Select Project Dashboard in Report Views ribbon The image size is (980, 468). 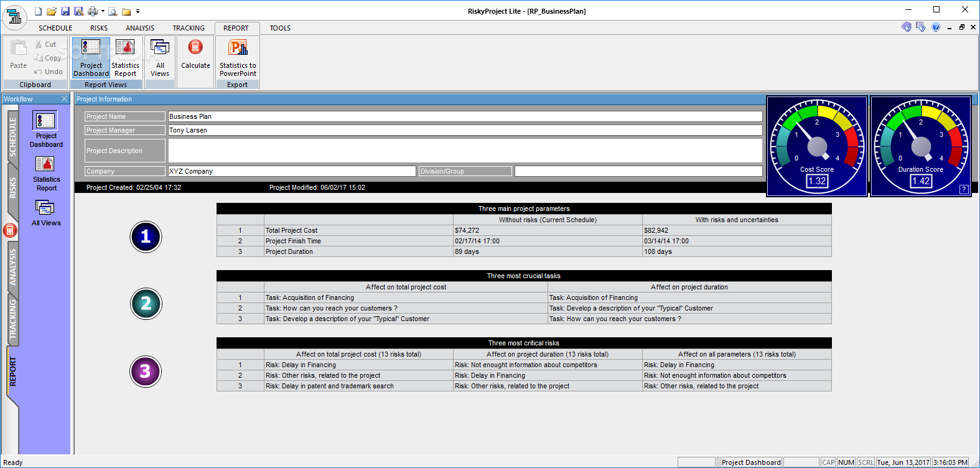click(91, 58)
